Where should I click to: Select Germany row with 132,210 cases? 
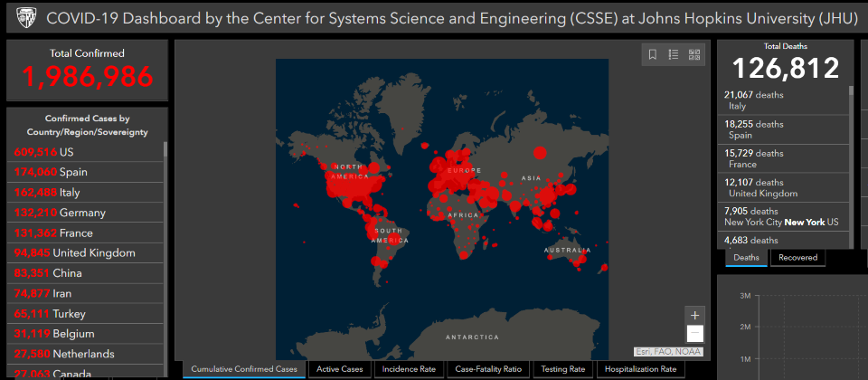click(x=85, y=213)
